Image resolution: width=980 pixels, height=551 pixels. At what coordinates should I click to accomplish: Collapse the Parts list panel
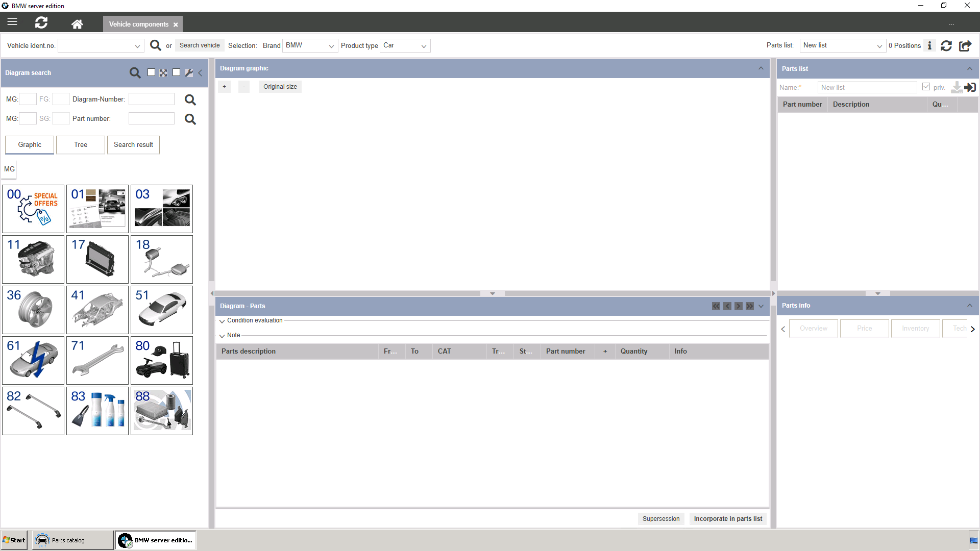tap(970, 69)
